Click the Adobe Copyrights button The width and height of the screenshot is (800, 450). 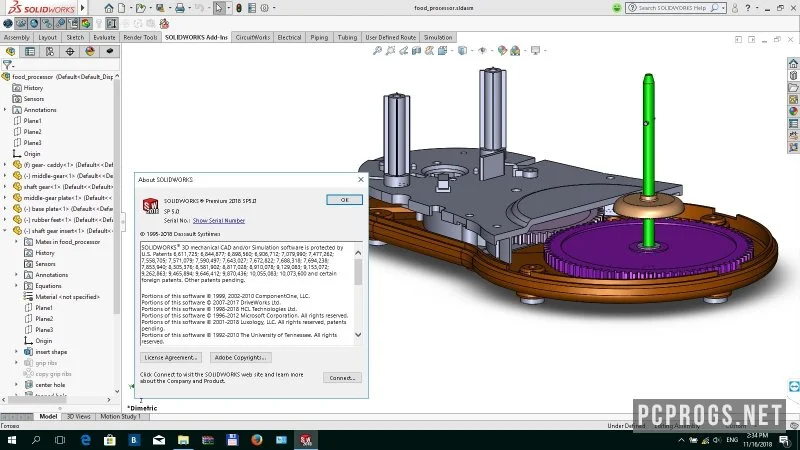[240, 358]
